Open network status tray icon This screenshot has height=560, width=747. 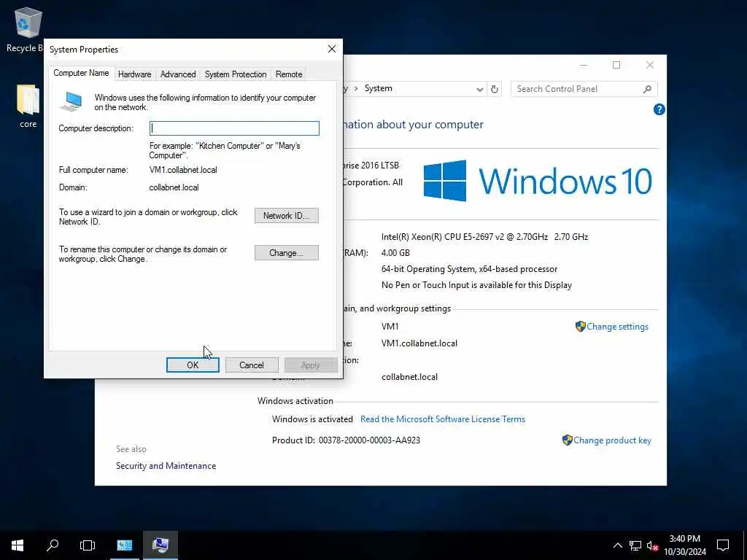(x=635, y=545)
